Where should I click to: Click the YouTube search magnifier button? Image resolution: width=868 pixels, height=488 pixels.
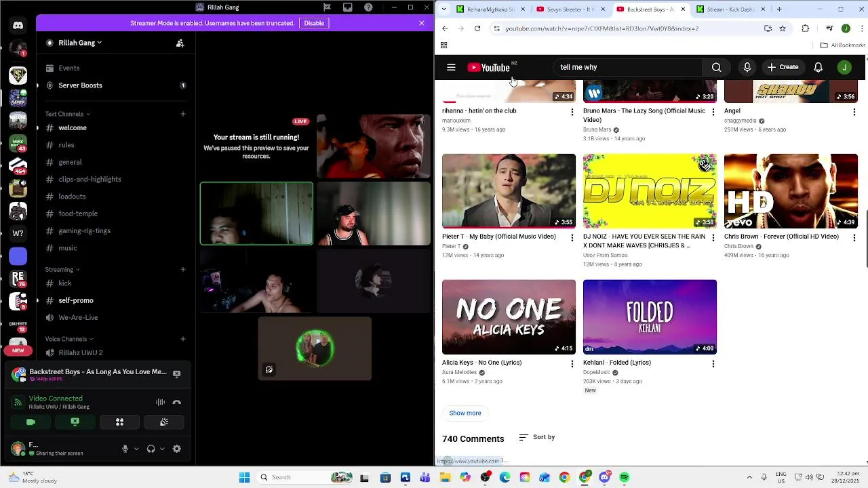(716, 67)
